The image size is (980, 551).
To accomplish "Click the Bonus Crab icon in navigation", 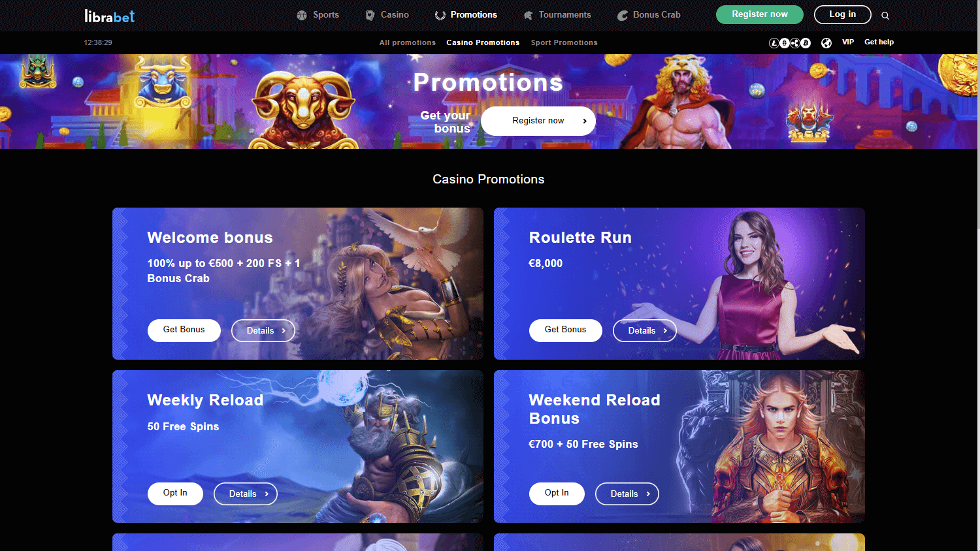I will [x=623, y=15].
